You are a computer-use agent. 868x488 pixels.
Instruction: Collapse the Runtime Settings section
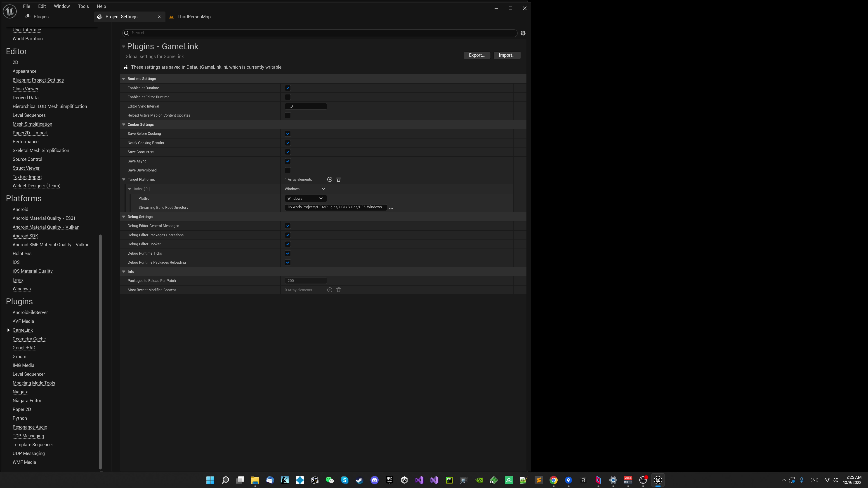pos(124,79)
